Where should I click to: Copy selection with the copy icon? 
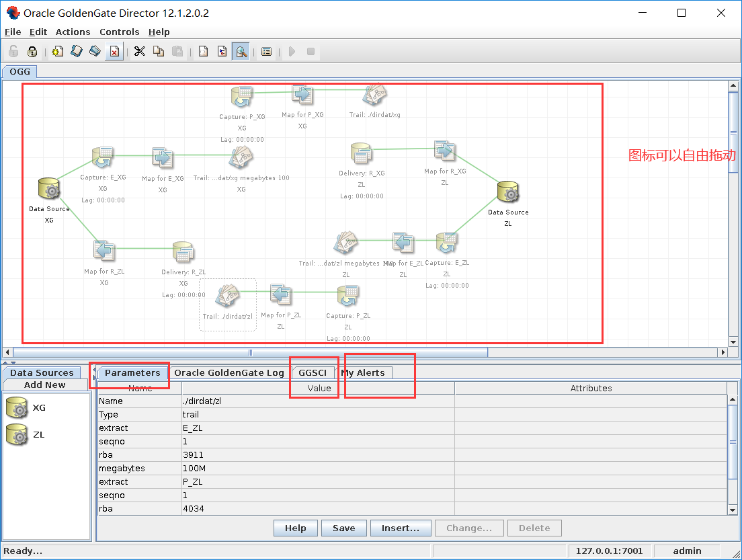[x=159, y=51]
